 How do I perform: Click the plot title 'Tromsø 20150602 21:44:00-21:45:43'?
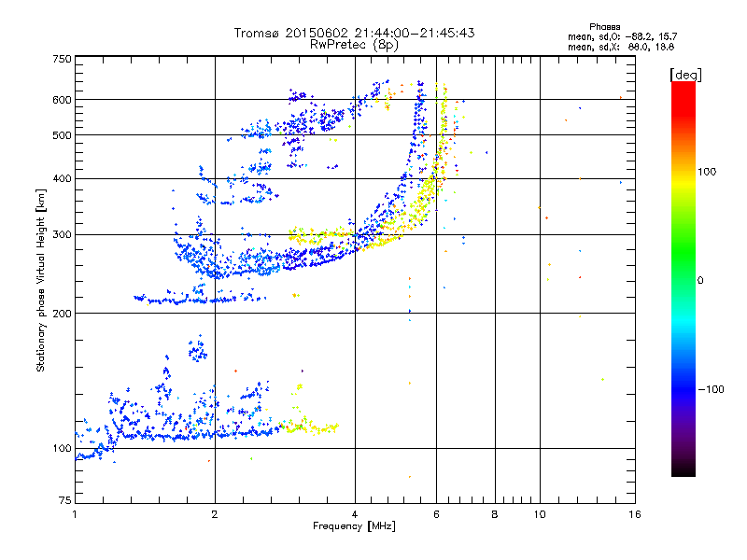[x=354, y=33]
